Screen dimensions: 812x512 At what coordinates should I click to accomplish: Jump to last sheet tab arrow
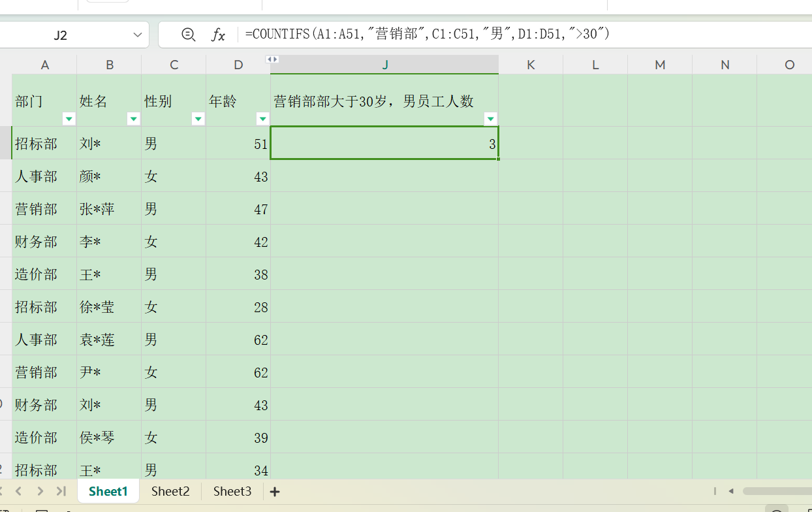[61, 491]
